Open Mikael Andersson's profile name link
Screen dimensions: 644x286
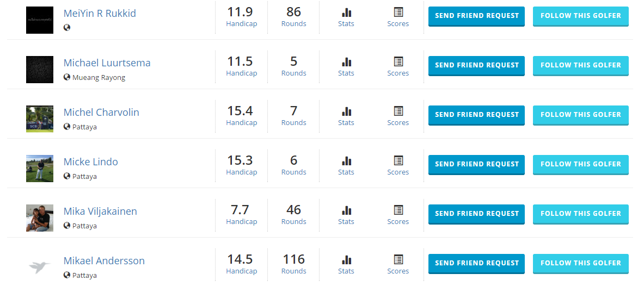click(104, 261)
